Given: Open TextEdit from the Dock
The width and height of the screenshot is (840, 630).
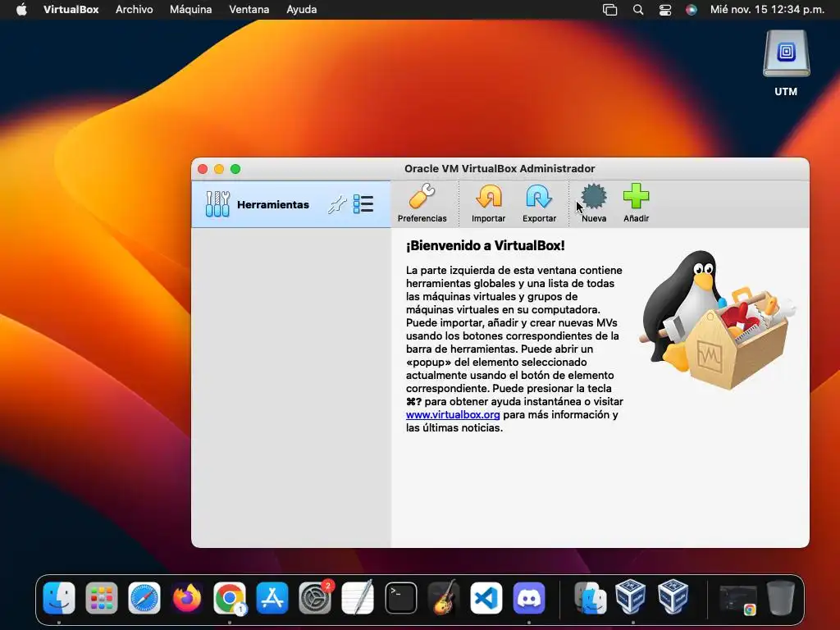Looking at the screenshot, I should 358,598.
